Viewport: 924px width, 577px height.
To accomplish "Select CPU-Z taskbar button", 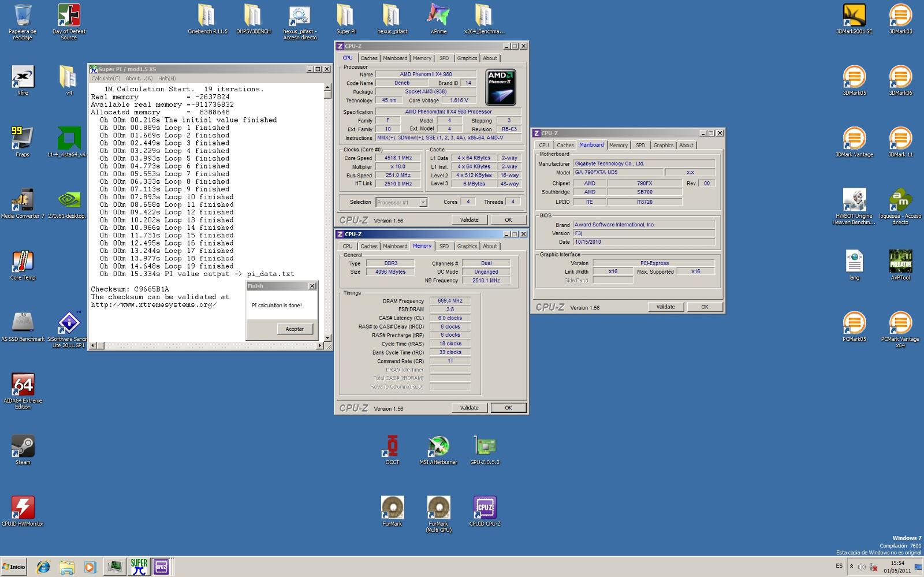I will pos(161,567).
